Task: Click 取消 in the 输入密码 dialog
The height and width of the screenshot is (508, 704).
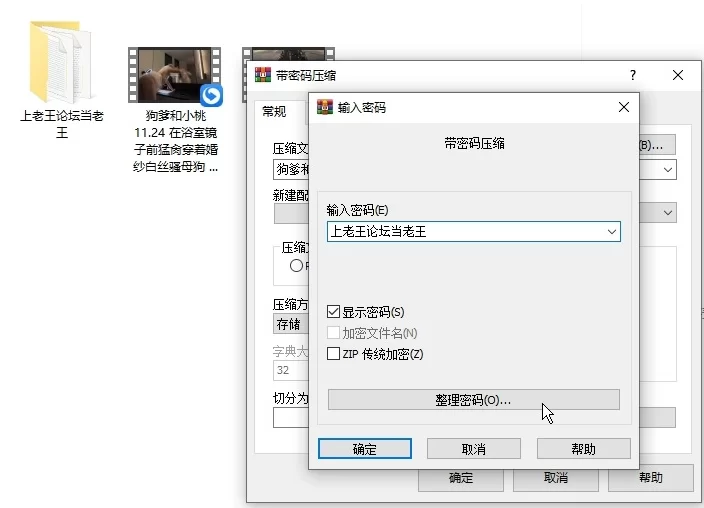Action: [x=474, y=449]
